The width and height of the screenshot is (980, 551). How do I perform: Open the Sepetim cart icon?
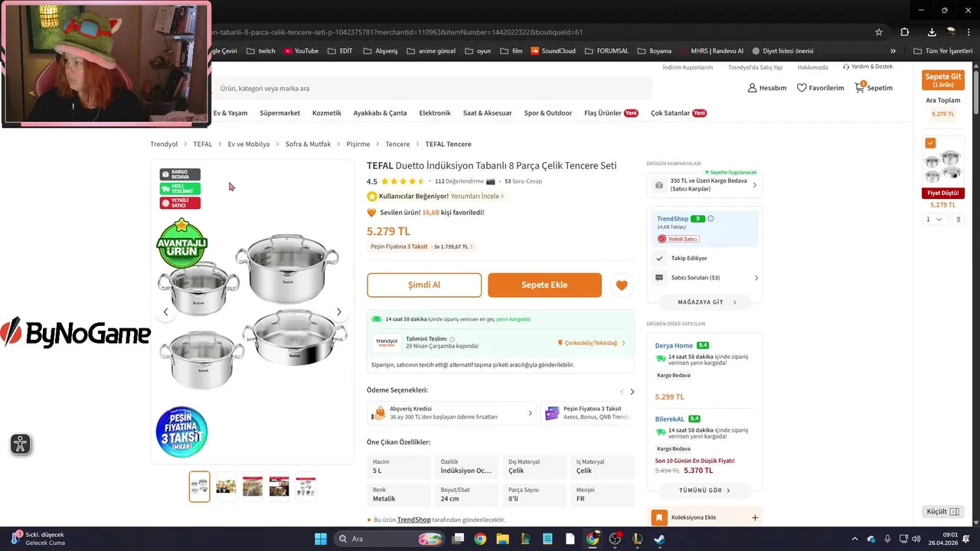860,88
